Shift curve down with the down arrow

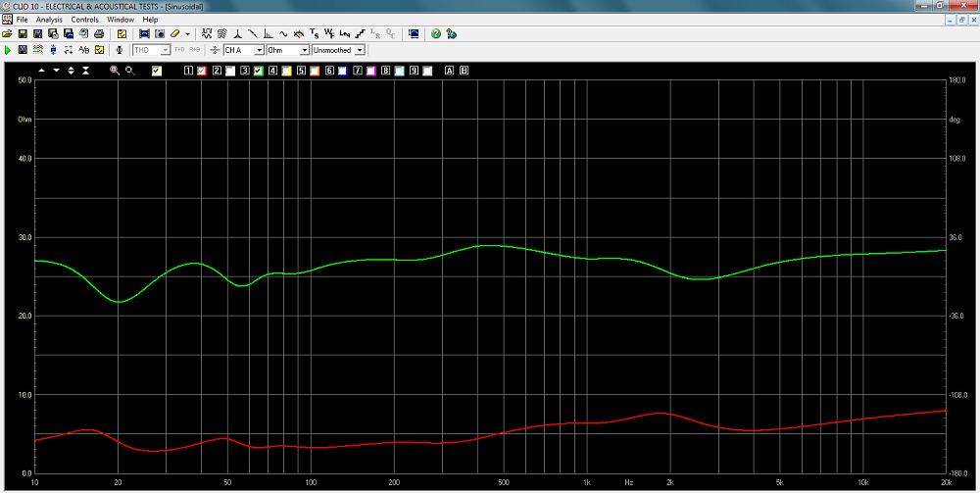click(56, 71)
